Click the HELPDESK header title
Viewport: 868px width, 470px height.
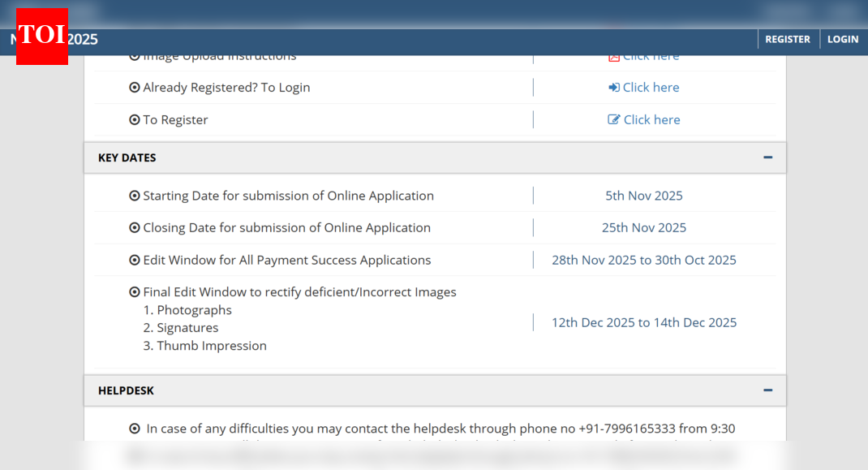point(126,390)
